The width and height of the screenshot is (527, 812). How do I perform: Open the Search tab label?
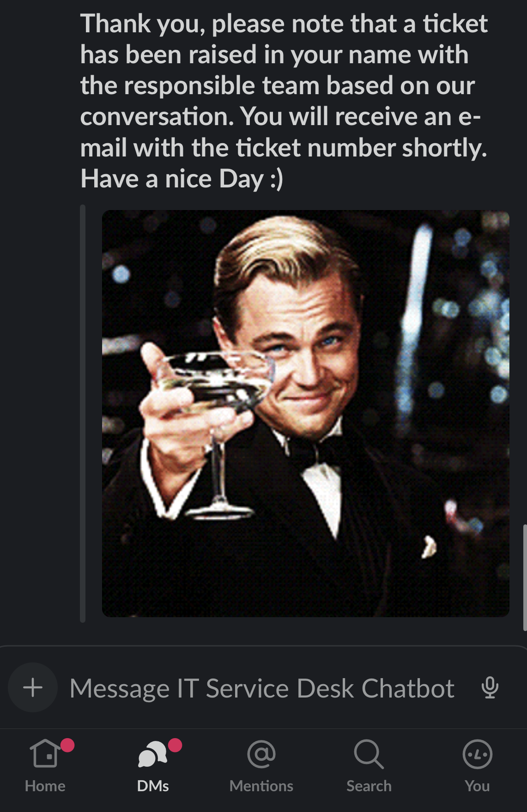coord(369,786)
